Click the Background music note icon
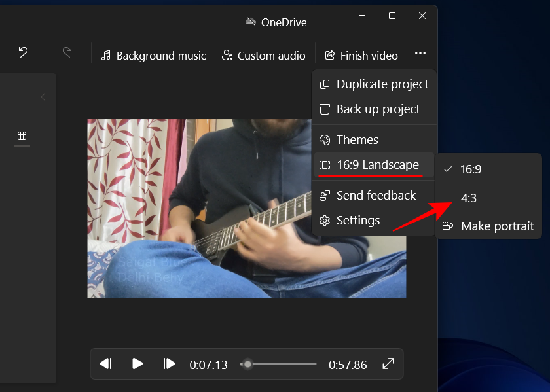Viewport: 550px width, 392px height. pos(105,56)
